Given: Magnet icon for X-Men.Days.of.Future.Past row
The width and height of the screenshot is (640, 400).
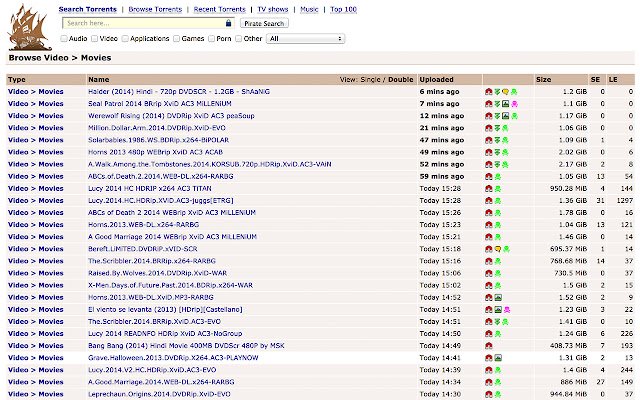Looking at the screenshot, I should 489,285.
